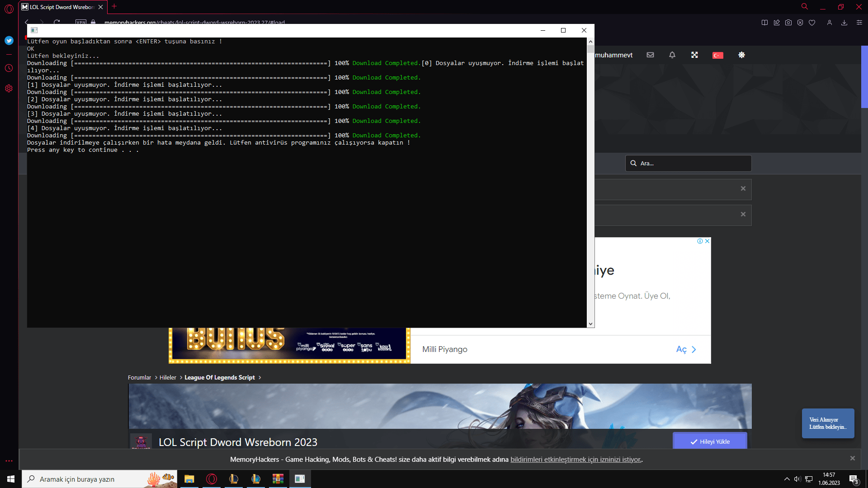
Task: Open the bonus banner ad image
Action: click(289, 345)
